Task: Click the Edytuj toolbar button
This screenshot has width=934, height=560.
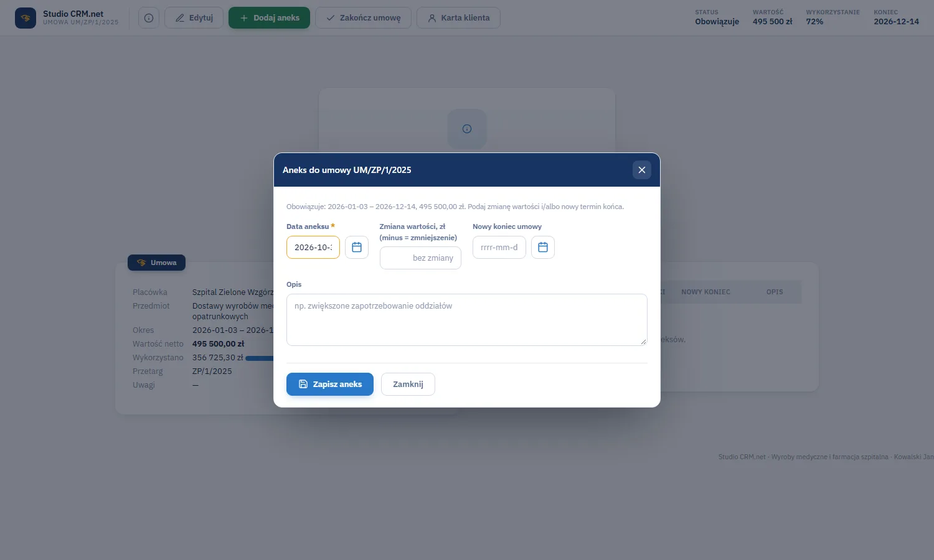Action: pyautogui.click(x=194, y=18)
